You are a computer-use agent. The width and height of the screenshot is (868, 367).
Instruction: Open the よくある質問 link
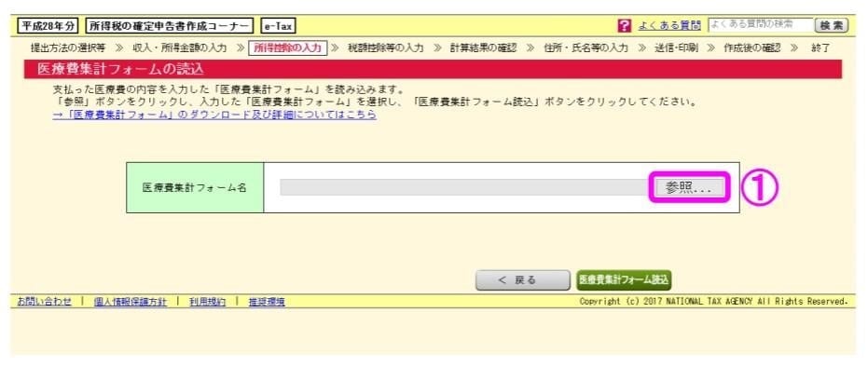[668, 25]
